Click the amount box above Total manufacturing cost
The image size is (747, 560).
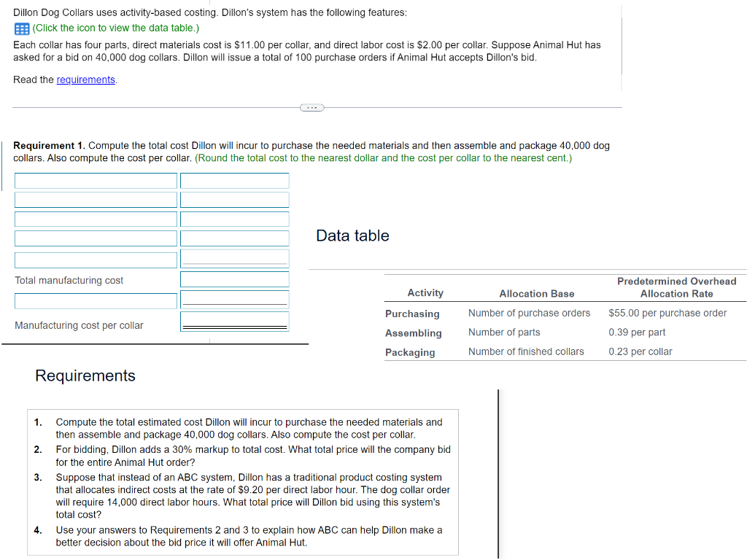233,259
